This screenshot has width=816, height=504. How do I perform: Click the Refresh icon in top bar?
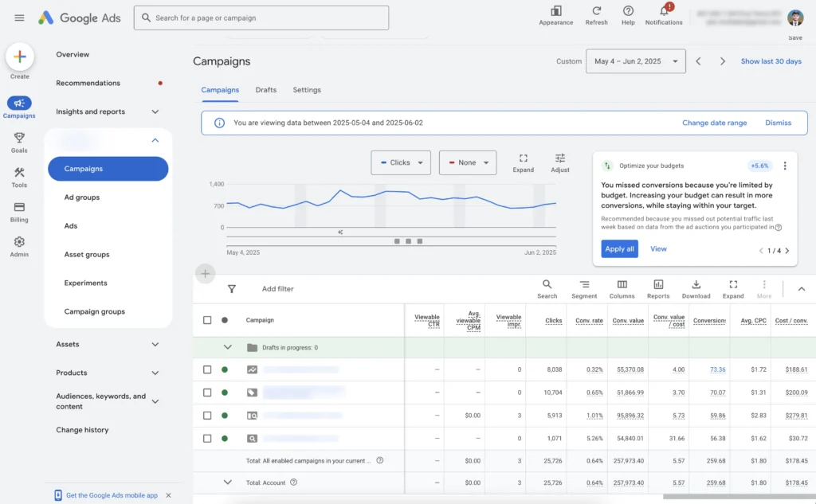(596, 11)
